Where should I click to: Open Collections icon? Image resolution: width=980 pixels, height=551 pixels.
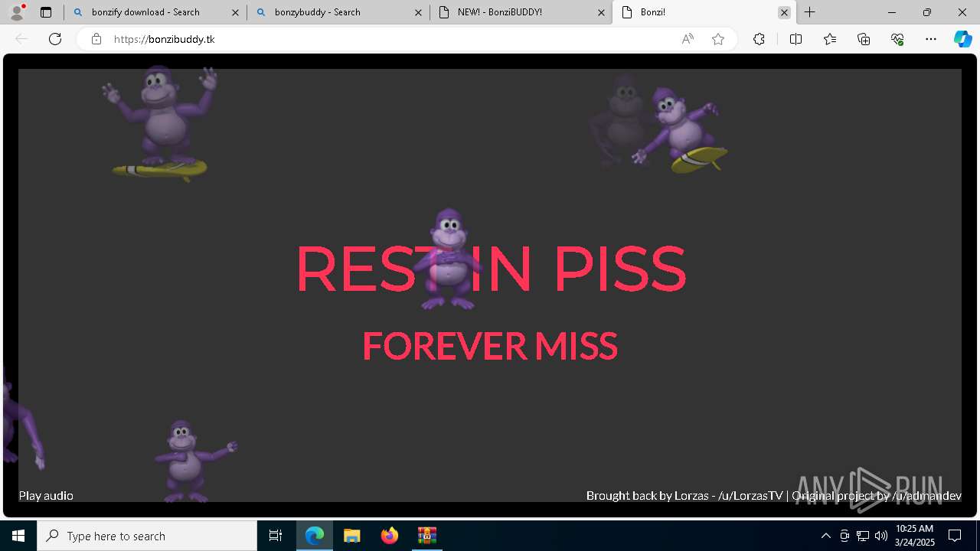864,39
